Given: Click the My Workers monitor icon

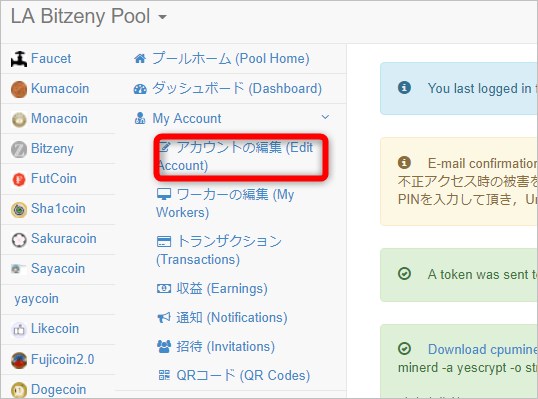Looking at the screenshot, I should (x=164, y=194).
